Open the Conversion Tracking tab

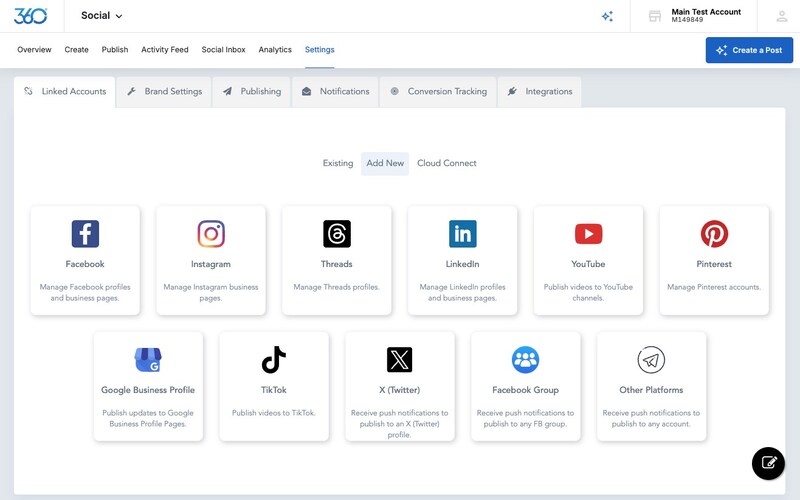pyautogui.click(x=438, y=91)
